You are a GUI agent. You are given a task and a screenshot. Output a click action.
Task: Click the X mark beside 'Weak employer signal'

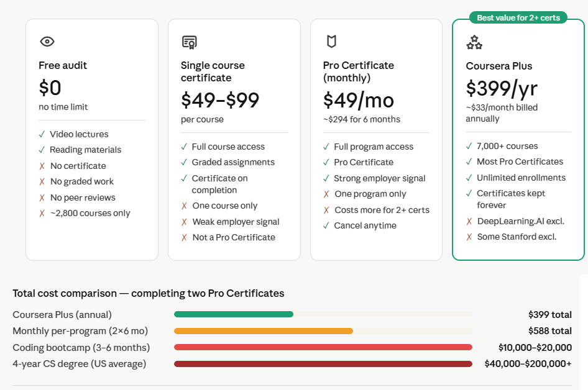(x=184, y=222)
